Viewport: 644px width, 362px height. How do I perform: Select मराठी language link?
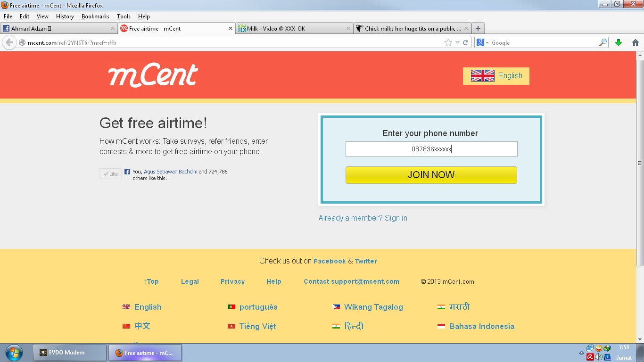[460, 307]
